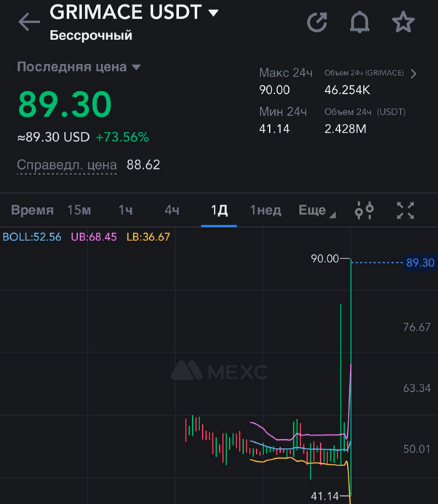Tap the 90.00 high marker on chart
The image size is (438, 504).
tap(324, 259)
